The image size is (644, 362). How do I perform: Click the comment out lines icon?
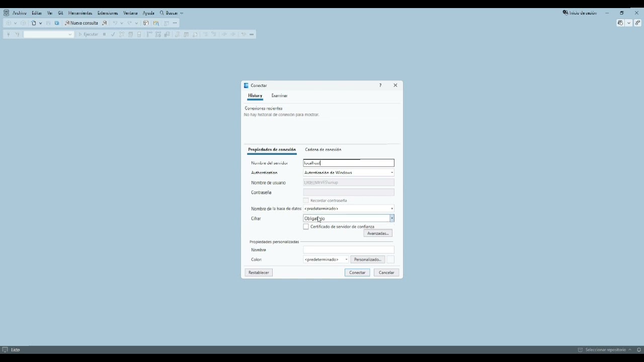tap(205, 34)
